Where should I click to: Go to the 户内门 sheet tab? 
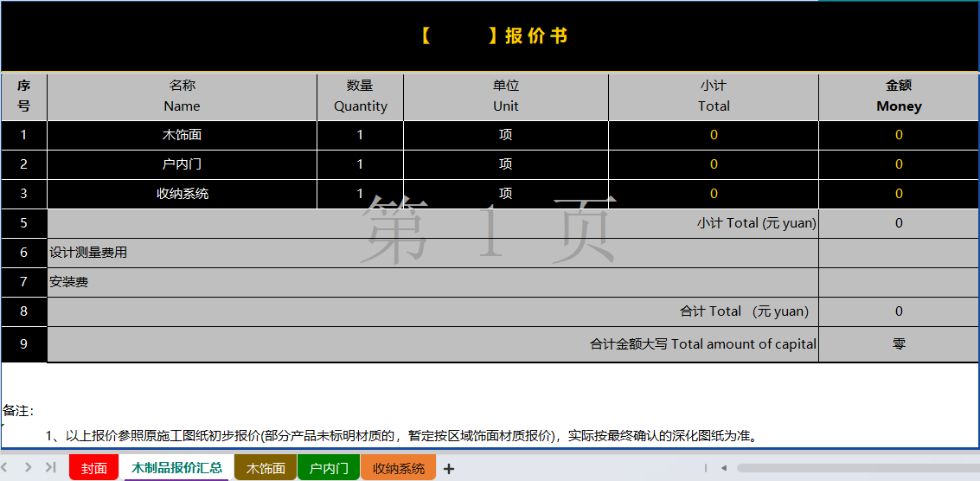pyautogui.click(x=329, y=468)
